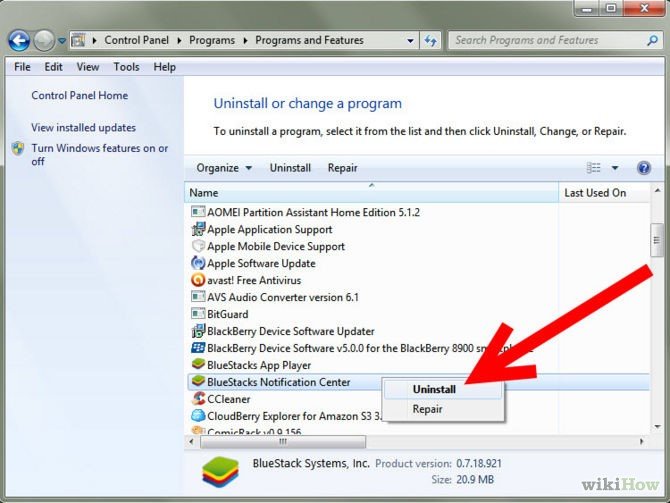
Task: Click Repair in the toolbar
Action: coord(342,168)
